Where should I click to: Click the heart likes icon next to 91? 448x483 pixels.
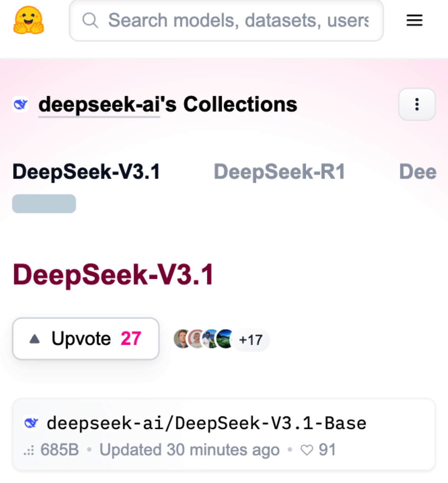pos(307,450)
